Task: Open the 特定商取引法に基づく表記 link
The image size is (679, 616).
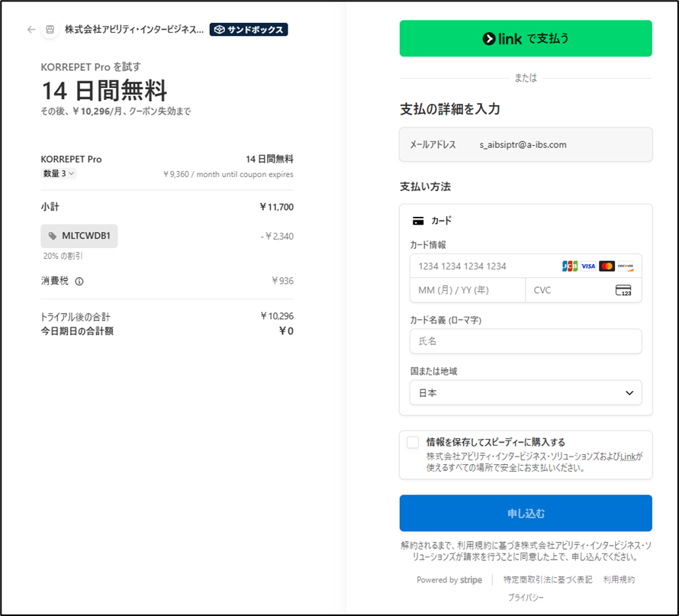Action: click(x=547, y=580)
